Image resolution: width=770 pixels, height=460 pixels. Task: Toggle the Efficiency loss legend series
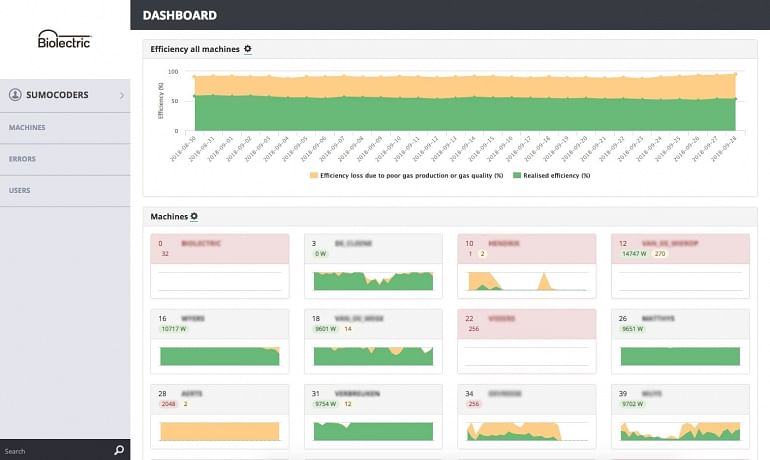(x=407, y=175)
